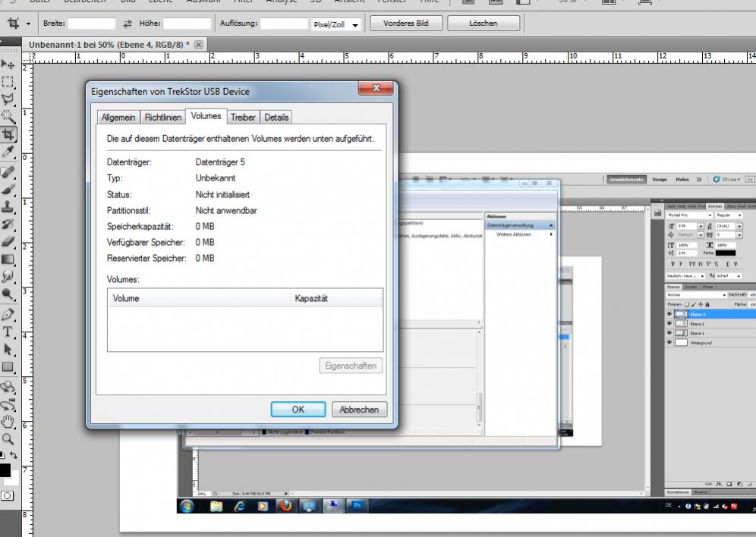Select the Pen tool
The width and height of the screenshot is (756, 537).
click(x=8, y=315)
